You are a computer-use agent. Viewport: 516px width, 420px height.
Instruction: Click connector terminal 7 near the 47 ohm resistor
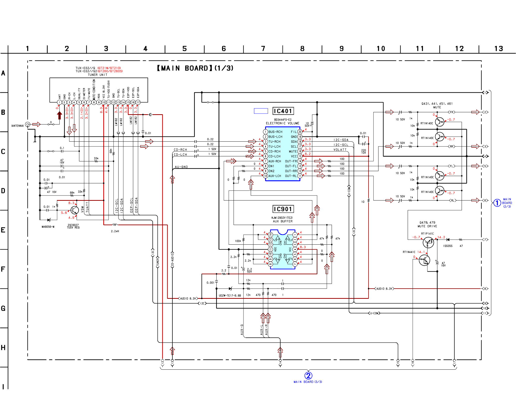(x=485, y=239)
